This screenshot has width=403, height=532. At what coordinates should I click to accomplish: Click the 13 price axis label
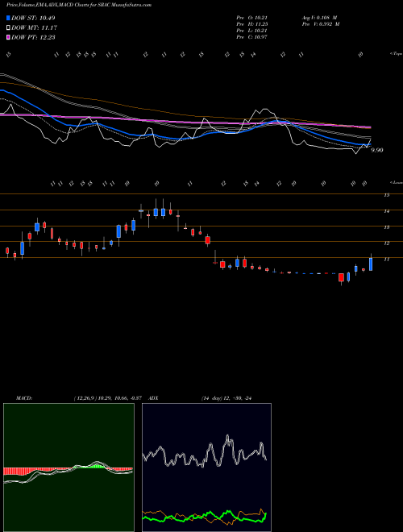pos(386,227)
